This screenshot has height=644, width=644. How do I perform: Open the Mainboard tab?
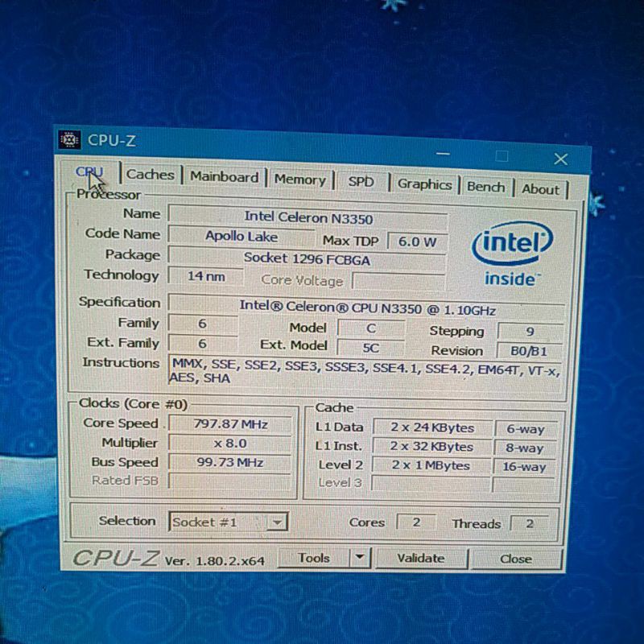[x=224, y=177]
